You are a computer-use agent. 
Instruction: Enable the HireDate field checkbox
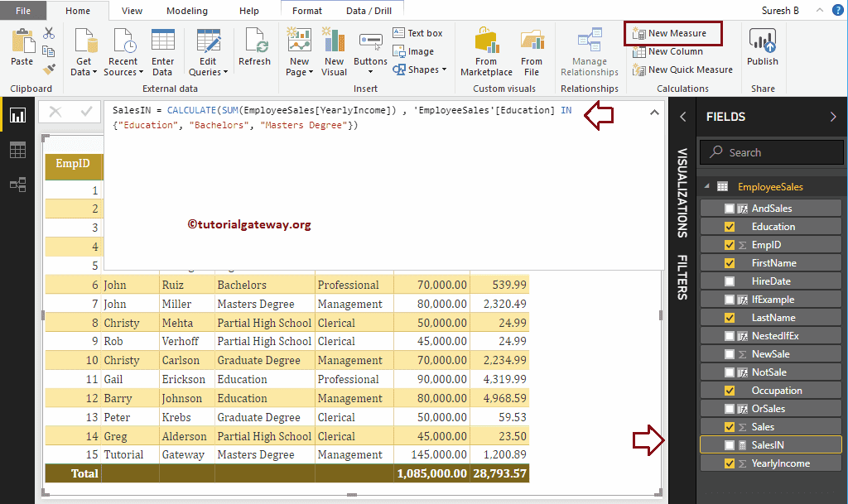tap(730, 281)
